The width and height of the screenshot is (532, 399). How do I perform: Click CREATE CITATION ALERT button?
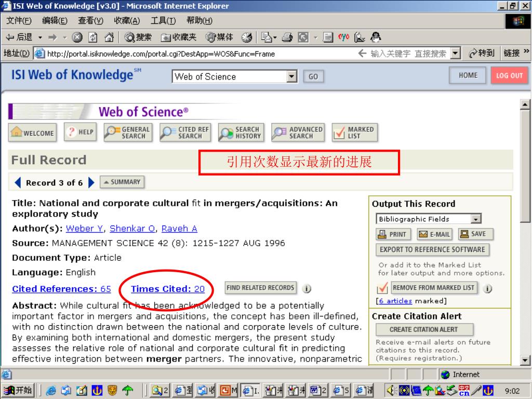tap(424, 329)
